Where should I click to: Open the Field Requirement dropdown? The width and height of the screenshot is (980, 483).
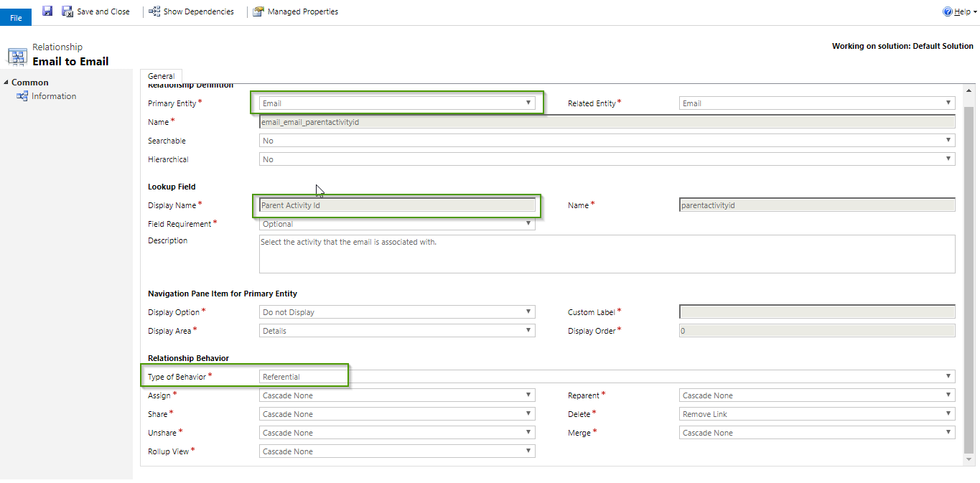pos(397,224)
